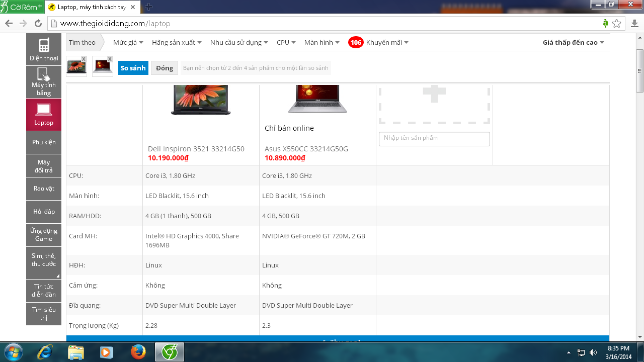Select the Dell laptop compare thumbnail
Image resolution: width=644 pixels, height=362 pixels.
[x=76, y=67]
